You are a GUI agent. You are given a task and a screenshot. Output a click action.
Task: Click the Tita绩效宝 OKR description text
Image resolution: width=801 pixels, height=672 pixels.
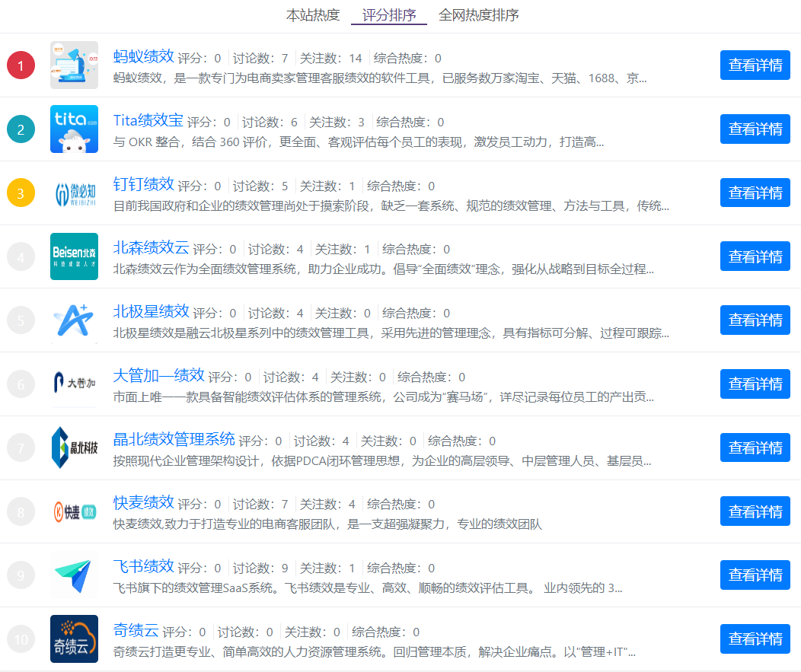coord(359,142)
